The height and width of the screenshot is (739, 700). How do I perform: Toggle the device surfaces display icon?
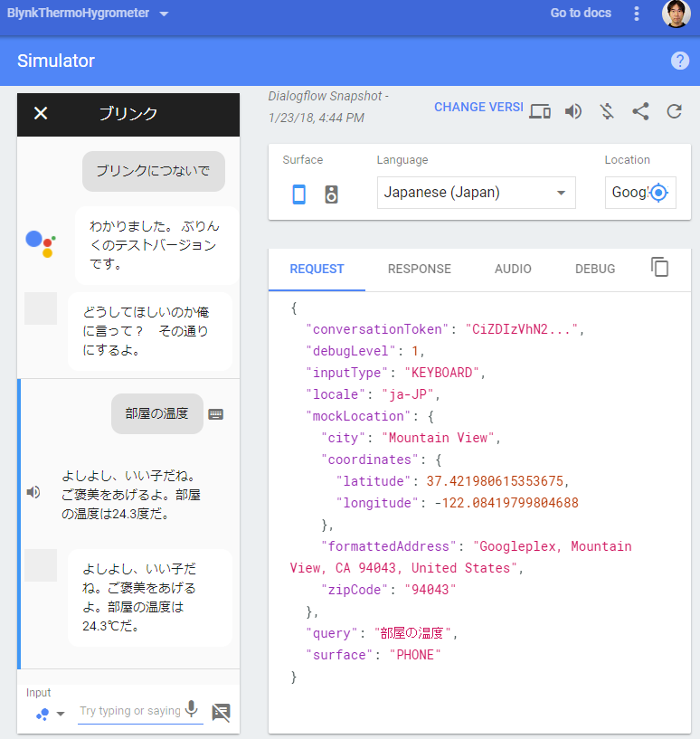click(x=540, y=111)
